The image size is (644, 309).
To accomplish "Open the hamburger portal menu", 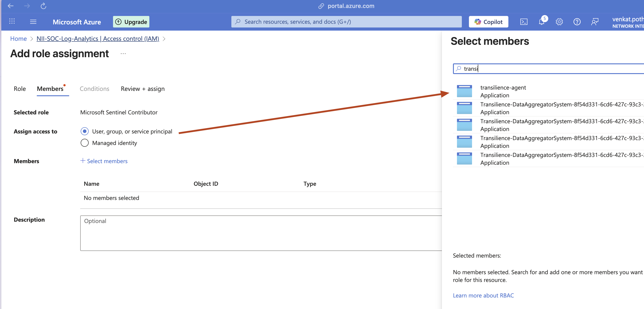I will [x=33, y=22].
